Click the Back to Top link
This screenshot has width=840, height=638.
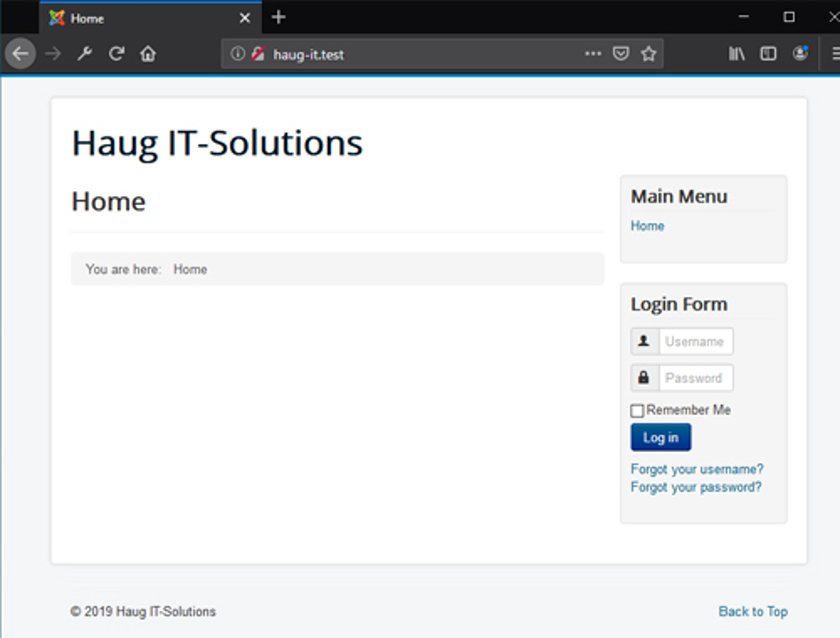point(753,612)
